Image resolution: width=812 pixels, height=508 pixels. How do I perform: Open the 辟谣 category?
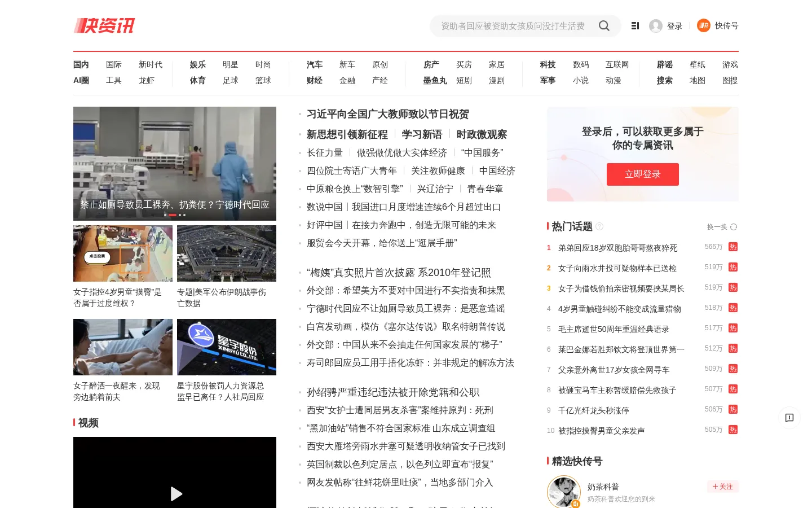pyautogui.click(x=665, y=65)
